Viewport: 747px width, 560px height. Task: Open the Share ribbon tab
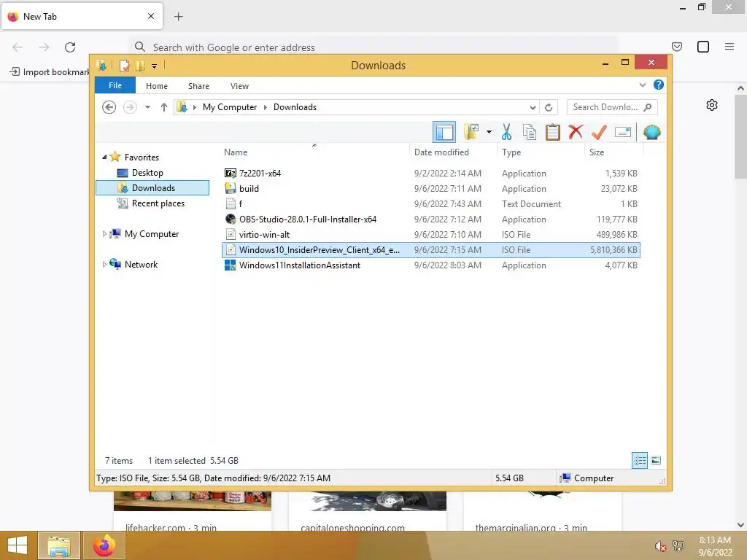198,86
